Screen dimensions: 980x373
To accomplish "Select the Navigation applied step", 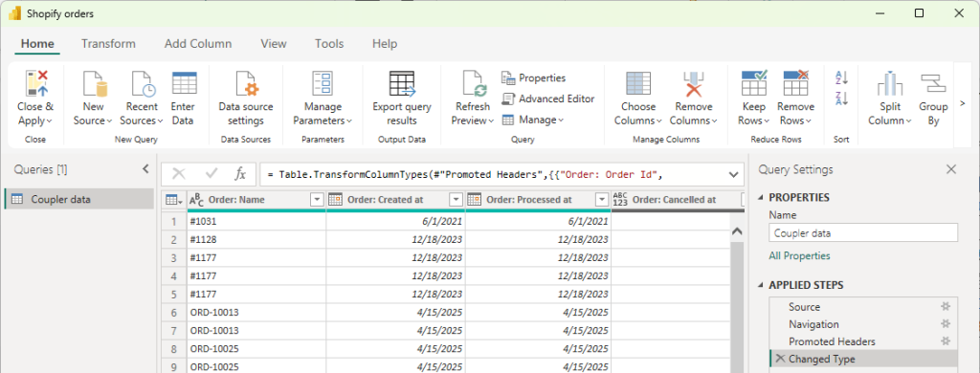I will (862, 324).
